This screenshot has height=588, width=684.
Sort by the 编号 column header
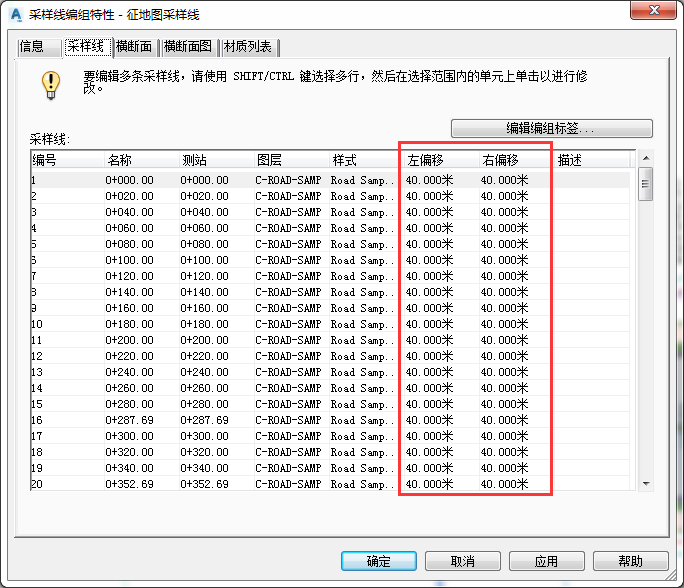68,160
